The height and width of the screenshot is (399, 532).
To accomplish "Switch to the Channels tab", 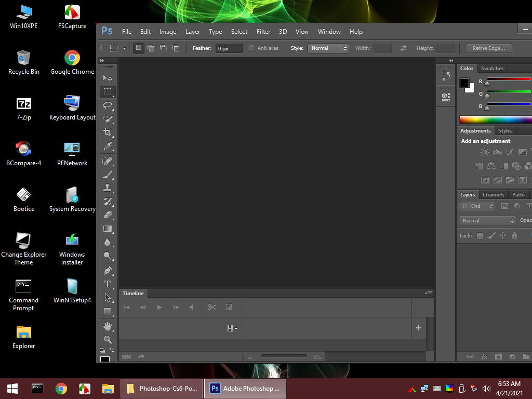I will (x=494, y=194).
